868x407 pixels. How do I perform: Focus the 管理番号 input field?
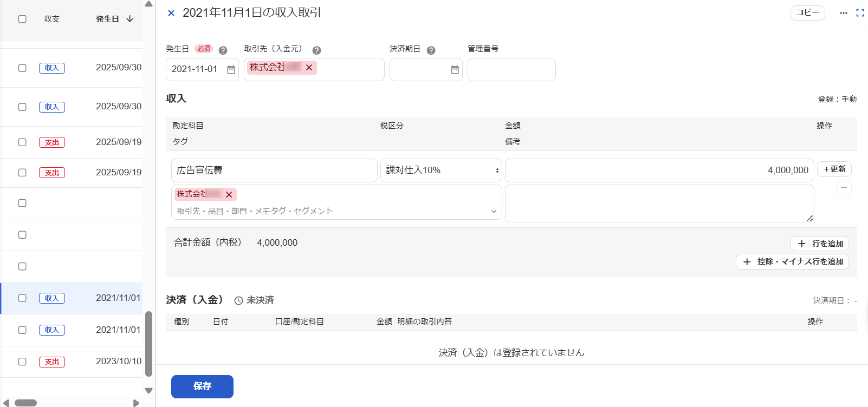click(511, 70)
